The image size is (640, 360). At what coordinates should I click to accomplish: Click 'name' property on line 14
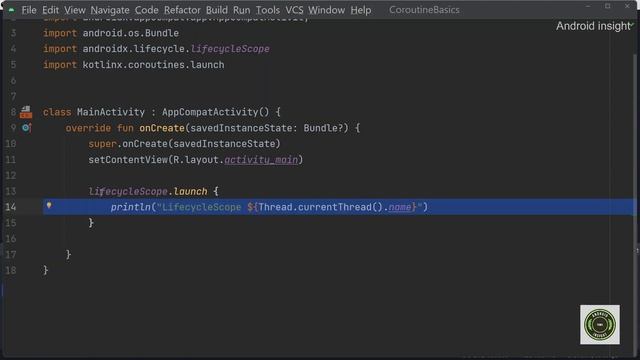(x=400, y=207)
